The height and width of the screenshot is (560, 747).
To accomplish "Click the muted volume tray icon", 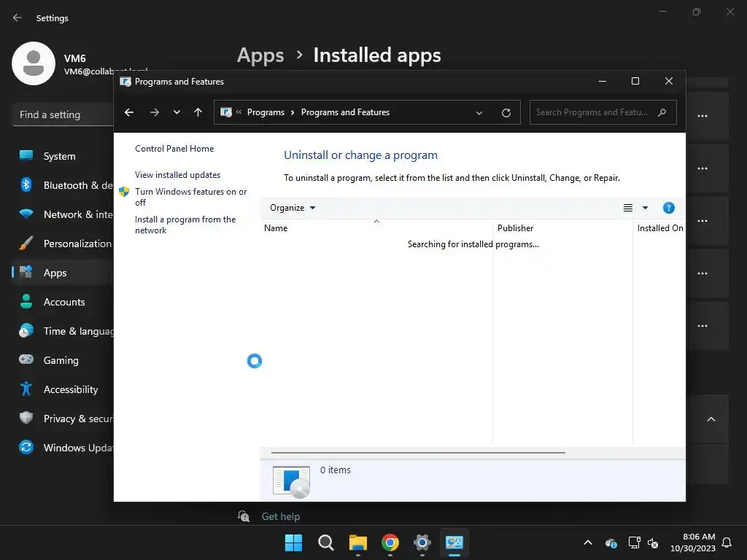I will (x=653, y=542).
